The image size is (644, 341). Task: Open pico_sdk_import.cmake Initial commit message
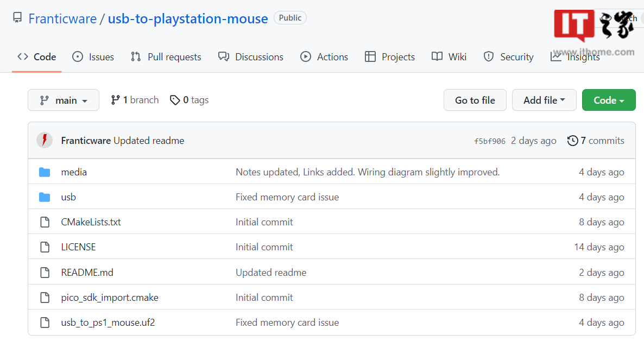(x=264, y=298)
